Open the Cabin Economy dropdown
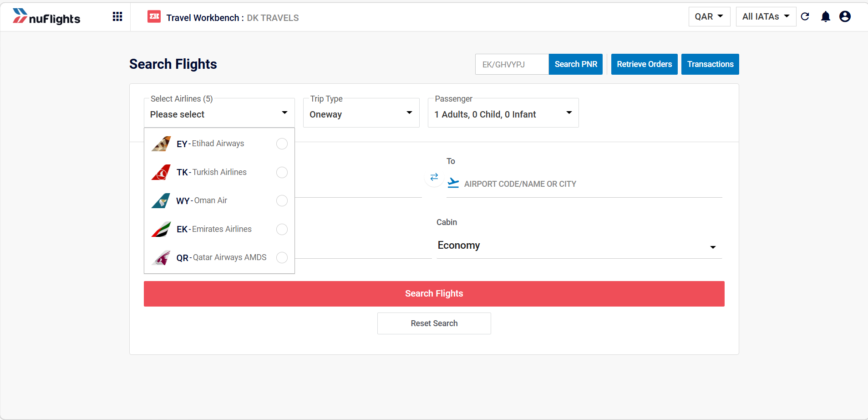The image size is (868, 420). 579,246
